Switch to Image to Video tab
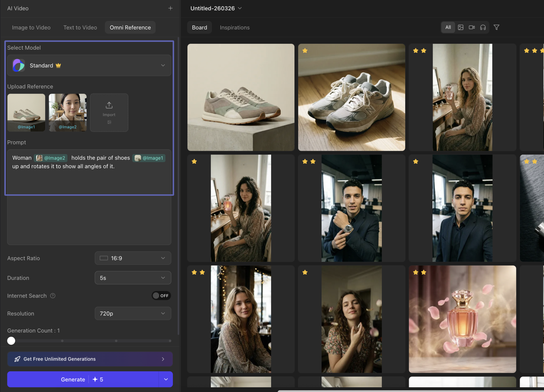The image size is (544, 392). [x=31, y=27]
